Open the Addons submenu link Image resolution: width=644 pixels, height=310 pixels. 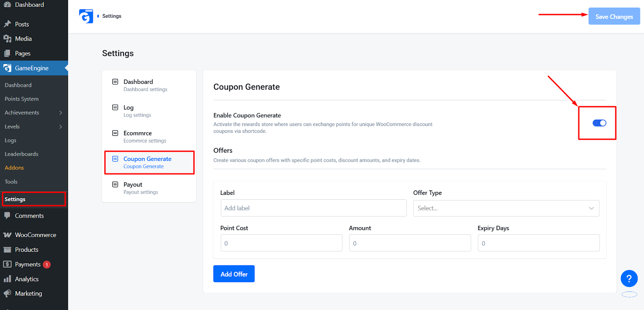point(14,167)
